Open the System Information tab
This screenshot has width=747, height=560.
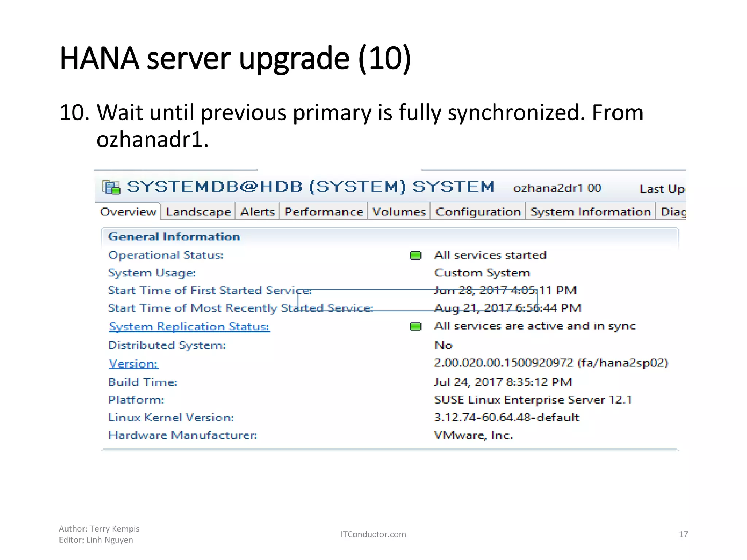coord(591,211)
